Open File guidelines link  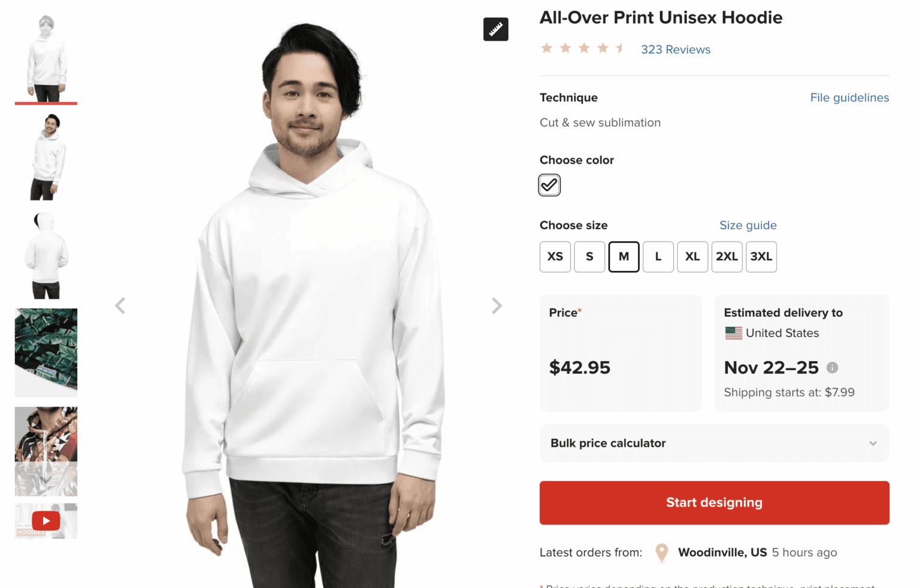pos(849,98)
